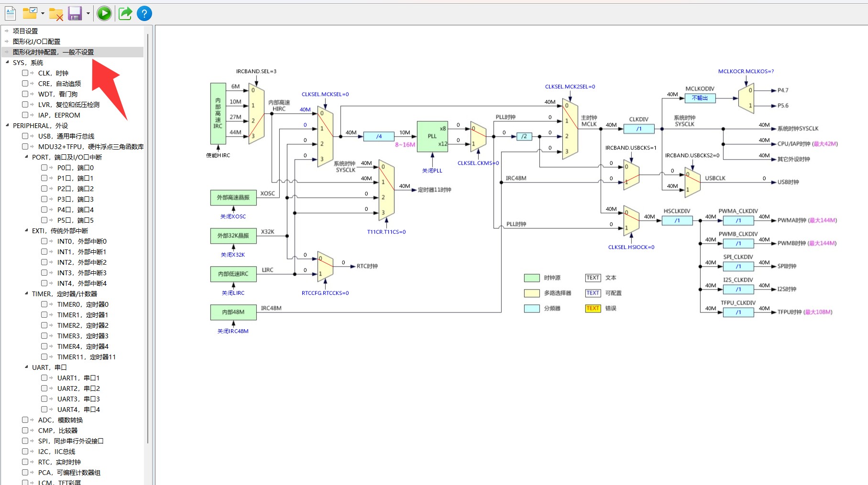
Task: Select 图形化I/O口配置 in the tree
Action: pos(36,42)
